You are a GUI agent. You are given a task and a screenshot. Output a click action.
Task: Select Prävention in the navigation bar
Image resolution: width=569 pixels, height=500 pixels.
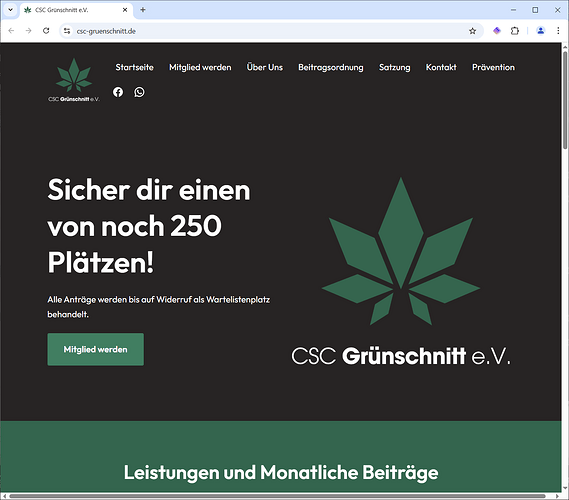(493, 67)
